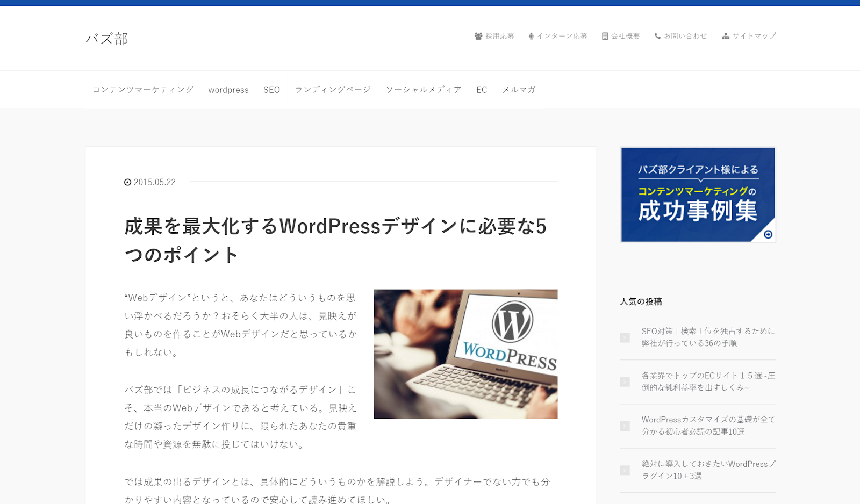Click arrow icon beside WordPressプラグイン post
This screenshot has height=504, width=860.
pyautogui.click(x=625, y=470)
